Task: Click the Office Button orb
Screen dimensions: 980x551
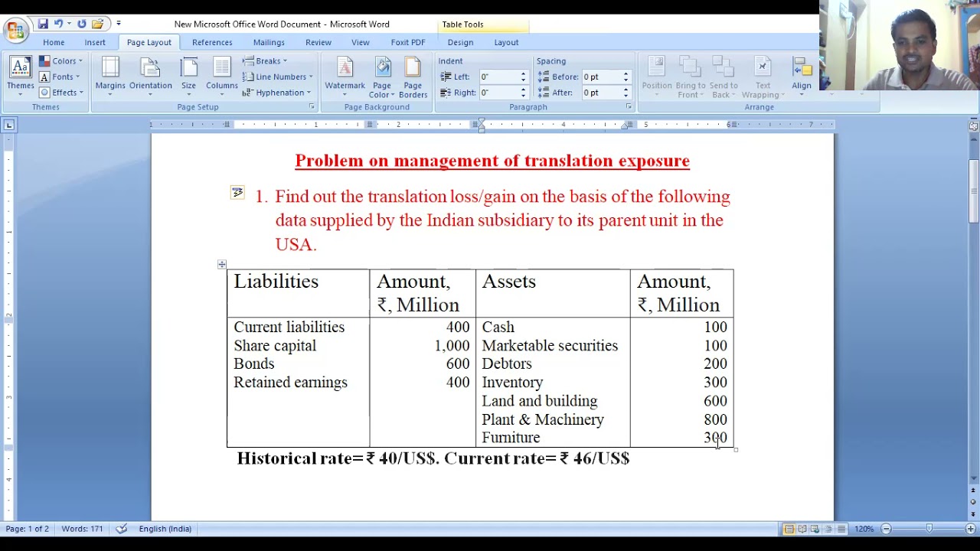Action: [15, 30]
